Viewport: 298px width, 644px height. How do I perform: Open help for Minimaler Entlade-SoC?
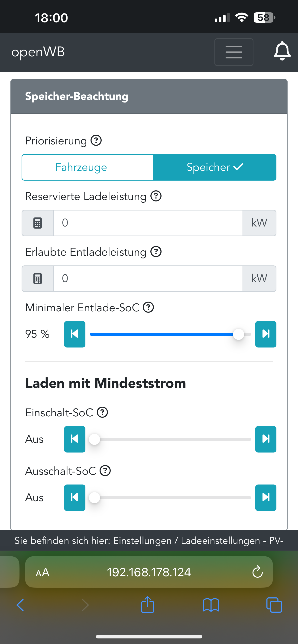click(x=148, y=307)
